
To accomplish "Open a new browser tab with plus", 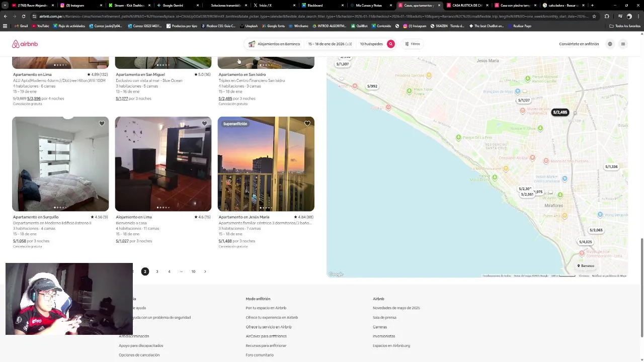I will coord(592,5).
